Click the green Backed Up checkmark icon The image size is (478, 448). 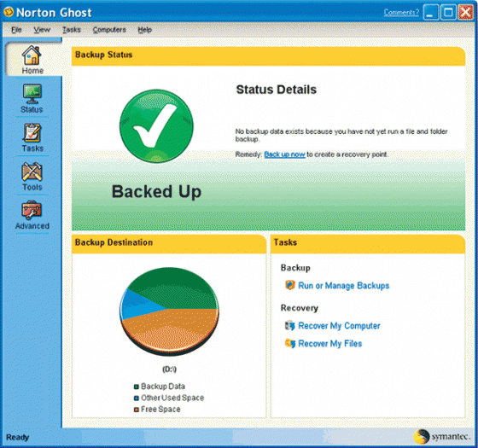click(156, 126)
